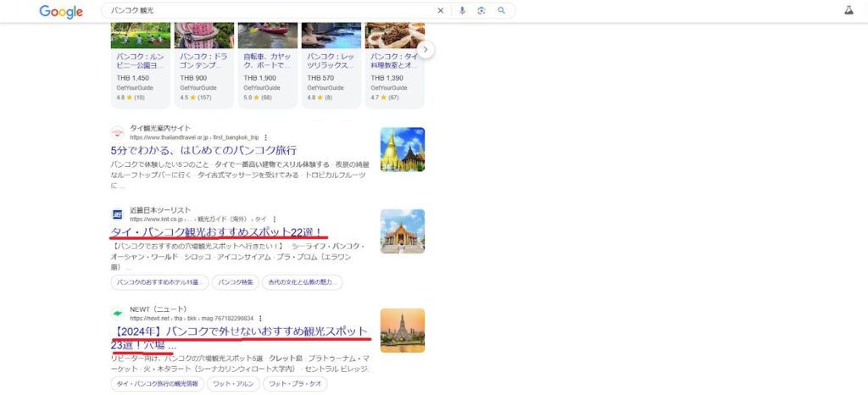Click the 近畿日本ツーリスト site favicon
Viewport: 868px width, 395px height.
[x=117, y=214]
